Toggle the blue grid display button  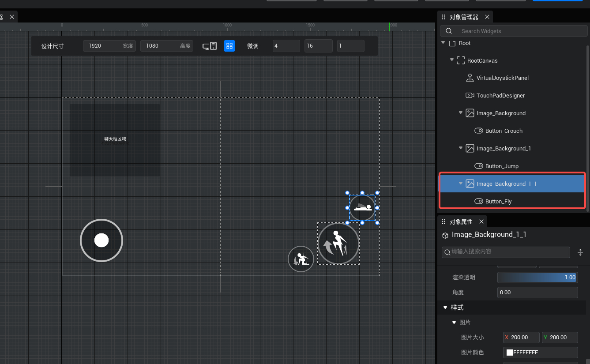click(x=229, y=46)
